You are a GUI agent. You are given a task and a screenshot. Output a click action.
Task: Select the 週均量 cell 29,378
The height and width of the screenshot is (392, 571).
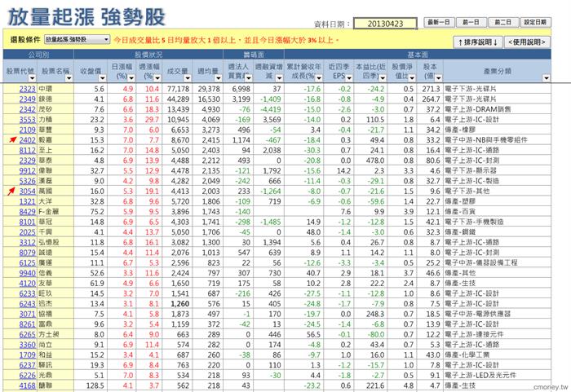209,89
